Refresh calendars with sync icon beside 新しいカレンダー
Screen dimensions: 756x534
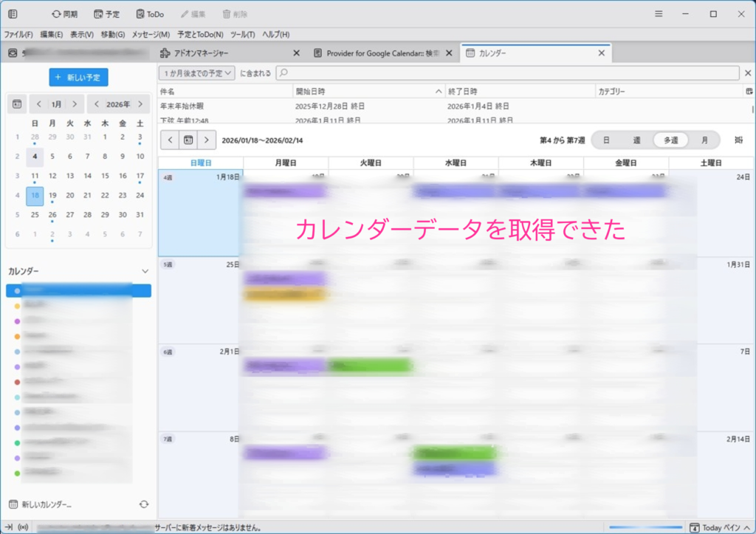(x=144, y=504)
